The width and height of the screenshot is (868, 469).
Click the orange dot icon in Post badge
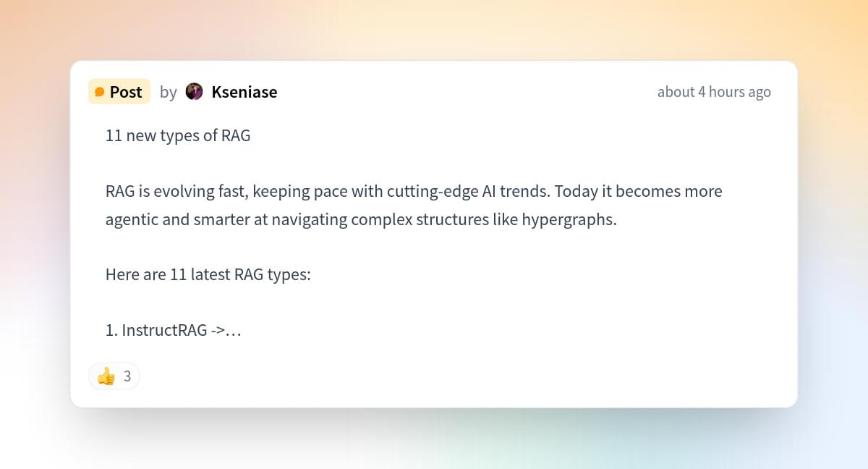(100, 93)
